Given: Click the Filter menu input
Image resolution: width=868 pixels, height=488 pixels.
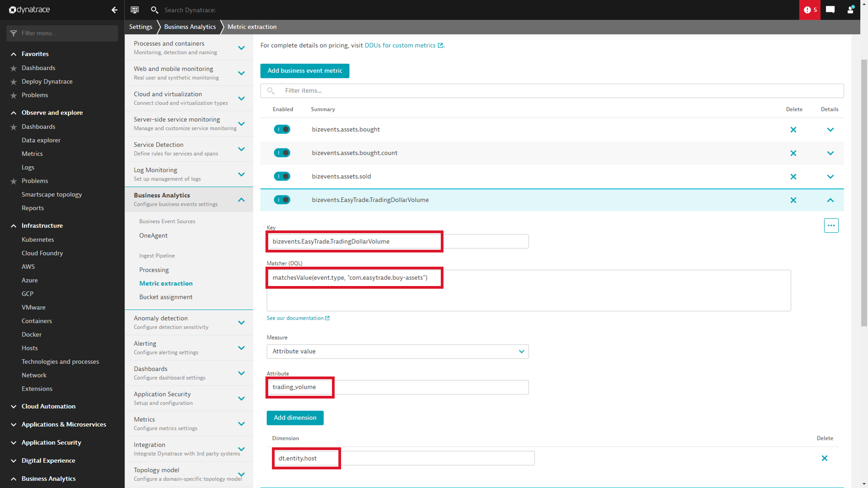Looking at the screenshot, I should pyautogui.click(x=62, y=33).
